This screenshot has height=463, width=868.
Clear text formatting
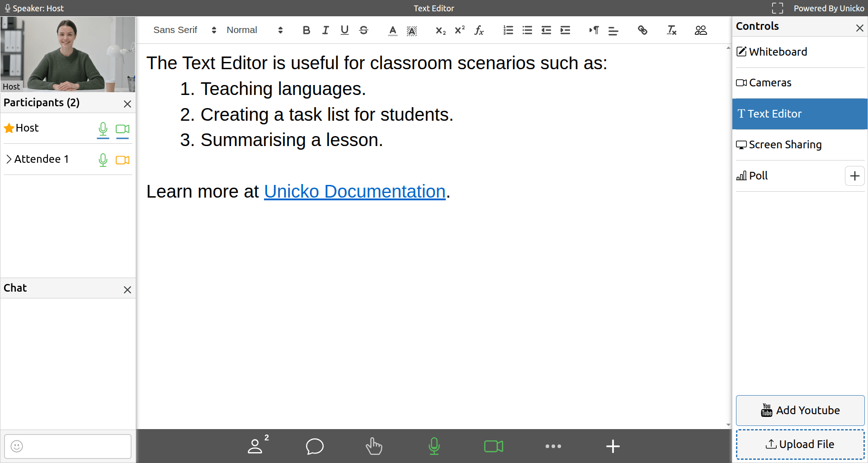tap(671, 30)
